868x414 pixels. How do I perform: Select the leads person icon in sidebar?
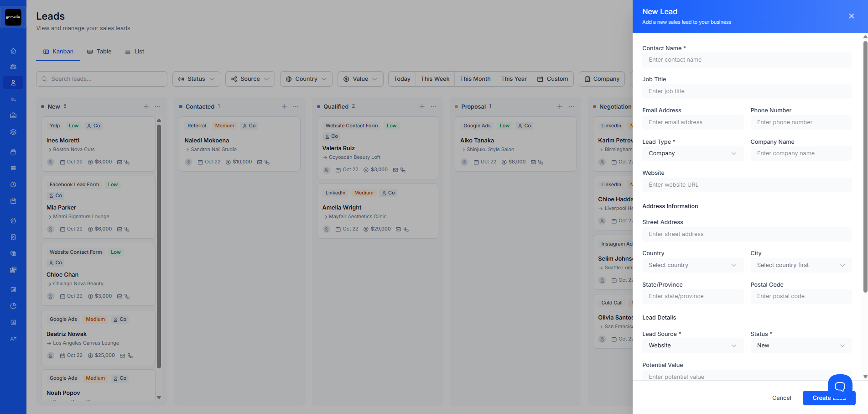pos(13,83)
